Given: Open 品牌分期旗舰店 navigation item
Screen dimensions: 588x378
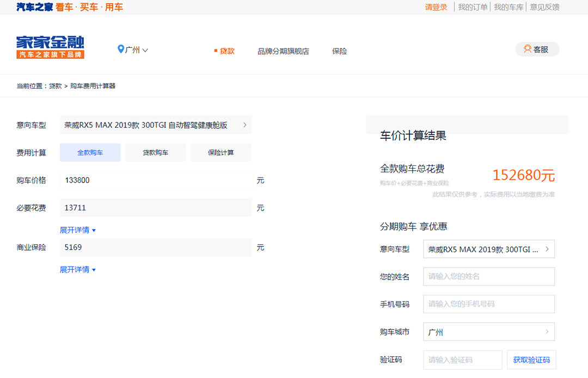Looking at the screenshot, I should 283,51.
